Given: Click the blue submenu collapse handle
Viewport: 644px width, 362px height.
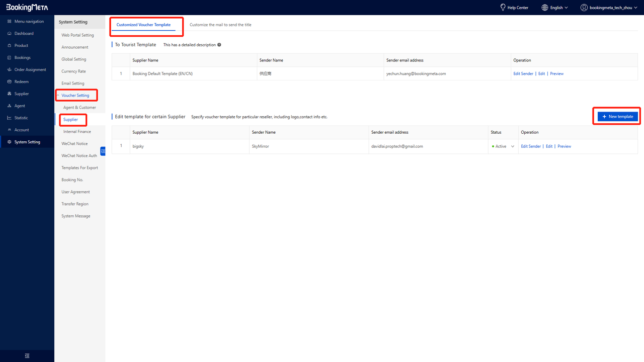Looking at the screenshot, I should pos(103,151).
